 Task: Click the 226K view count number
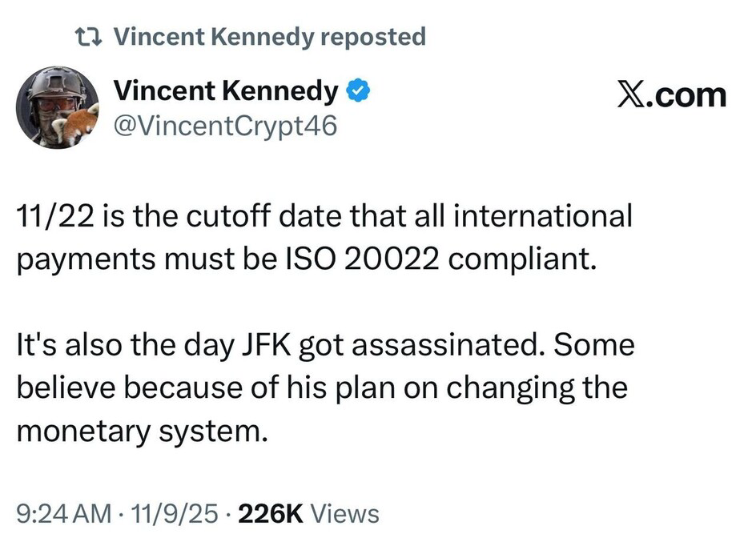[x=270, y=513]
